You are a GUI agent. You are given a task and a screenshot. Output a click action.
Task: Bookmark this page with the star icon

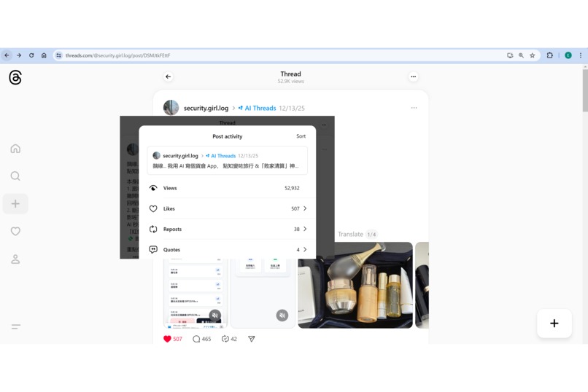tap(532, 55)
